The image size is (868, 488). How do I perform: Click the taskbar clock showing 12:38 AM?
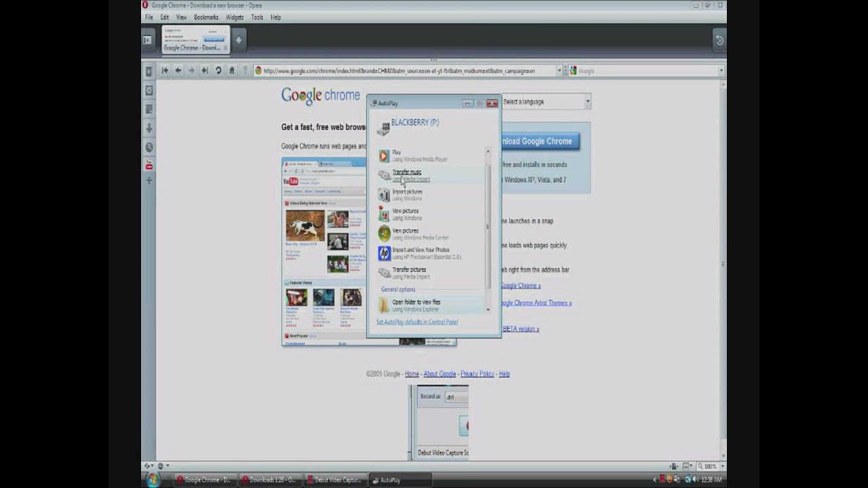(711, 480)
